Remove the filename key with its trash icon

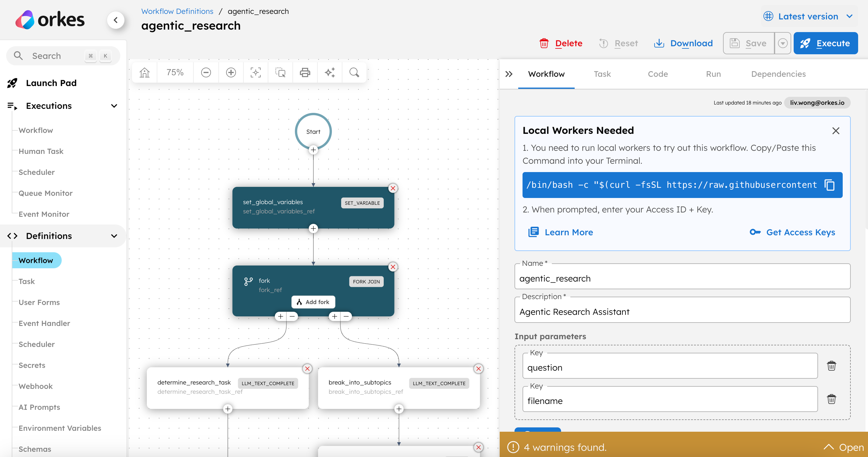[x=832, y=399]
